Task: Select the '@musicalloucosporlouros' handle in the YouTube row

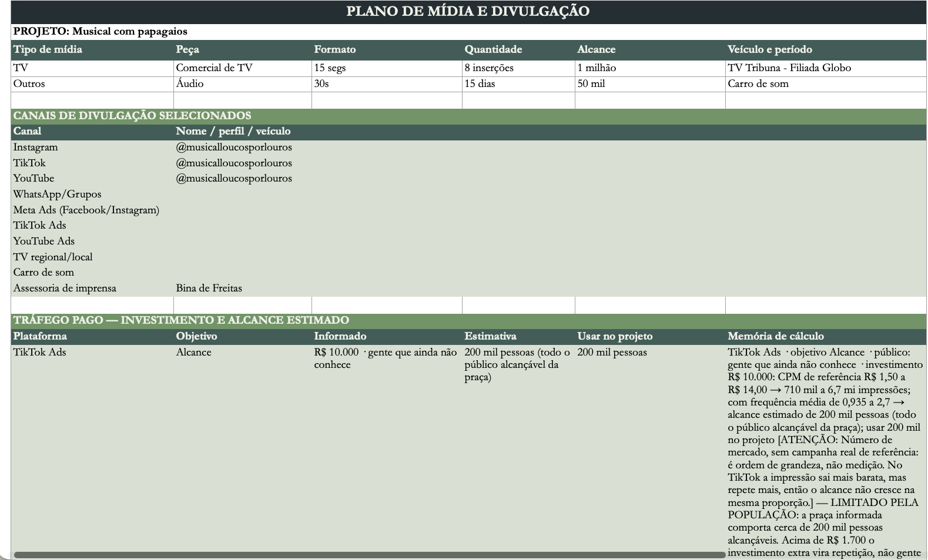Action: click(x=234, y=179)
